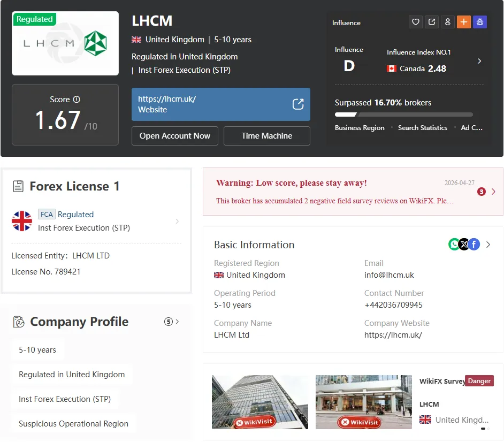Click the FCA tag label
The image size is (504, 442).
pos(47,214)
